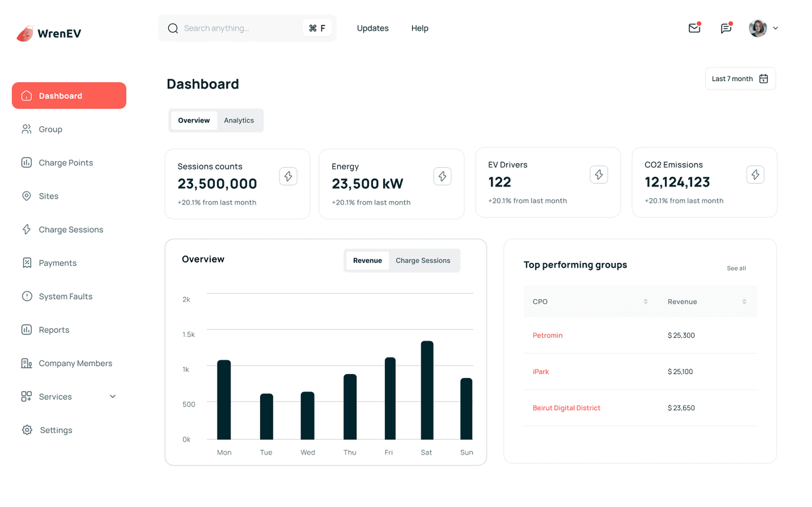The width and height of the screenshot is (812, 507).
Task: Switch to the Analytics tab
Action: [x=239, y=121]
